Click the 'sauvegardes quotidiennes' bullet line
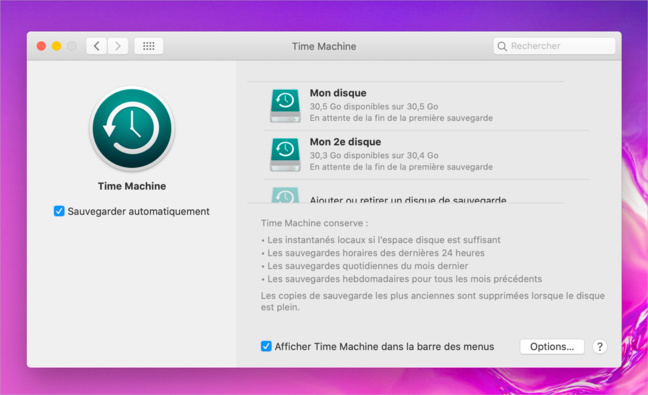The width and height of the screenshot is (648, 395). (364, 266)
